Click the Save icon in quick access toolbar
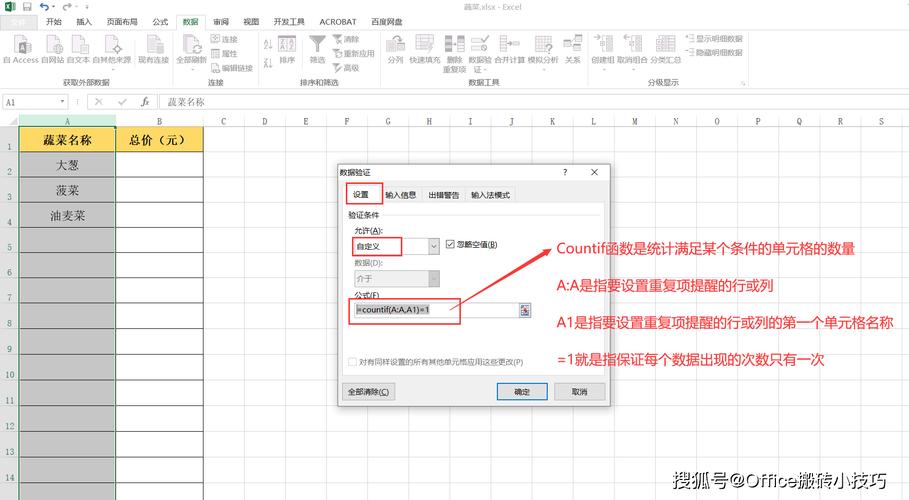This screenshot has height=500, width=909. click(27, 7)
